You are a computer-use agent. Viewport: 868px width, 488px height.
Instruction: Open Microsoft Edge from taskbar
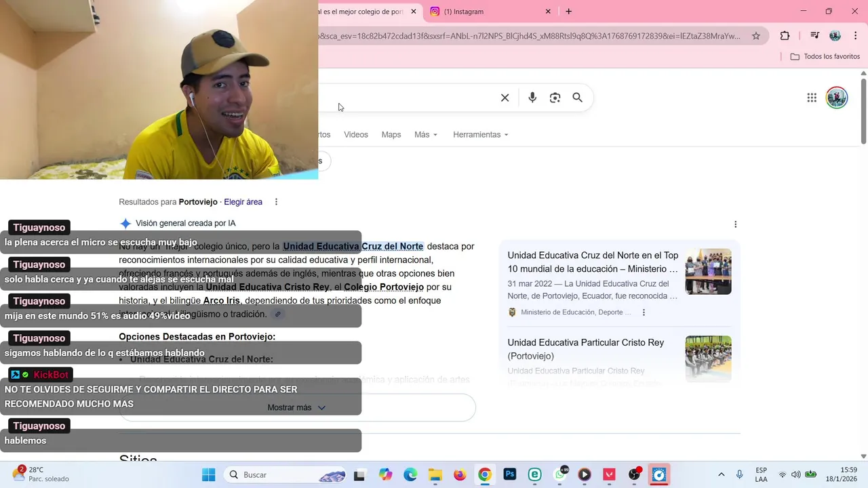[410, 475]
